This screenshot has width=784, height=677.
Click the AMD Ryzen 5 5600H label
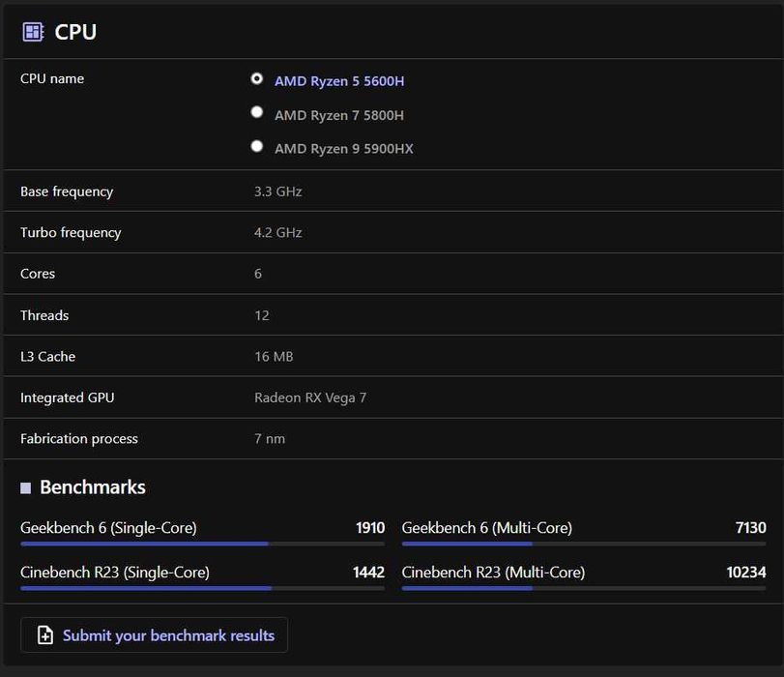[339, 81]
